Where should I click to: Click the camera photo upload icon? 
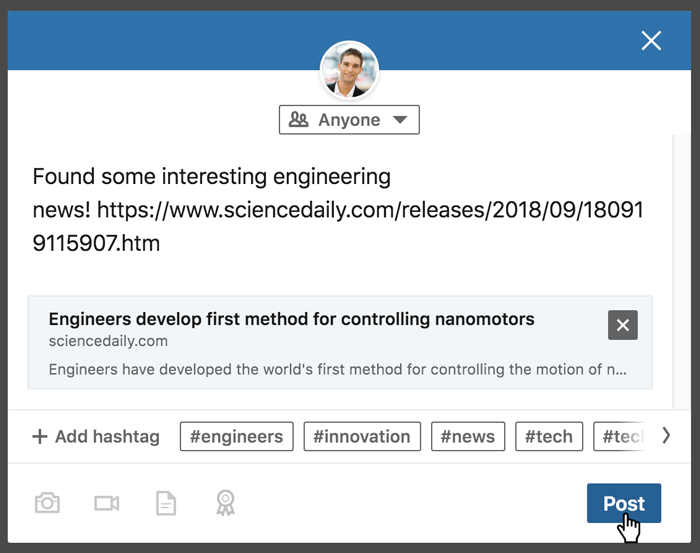click(47, 503)
